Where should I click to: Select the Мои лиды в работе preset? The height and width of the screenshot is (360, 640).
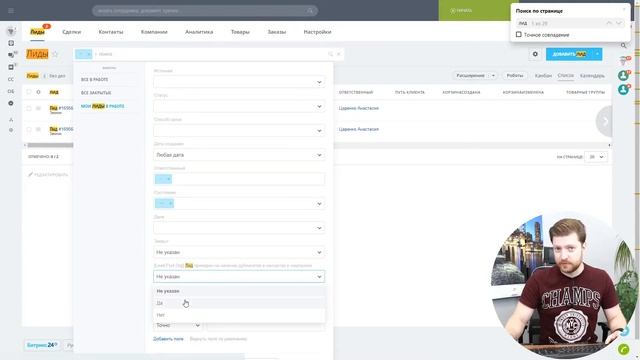(102, 106)
